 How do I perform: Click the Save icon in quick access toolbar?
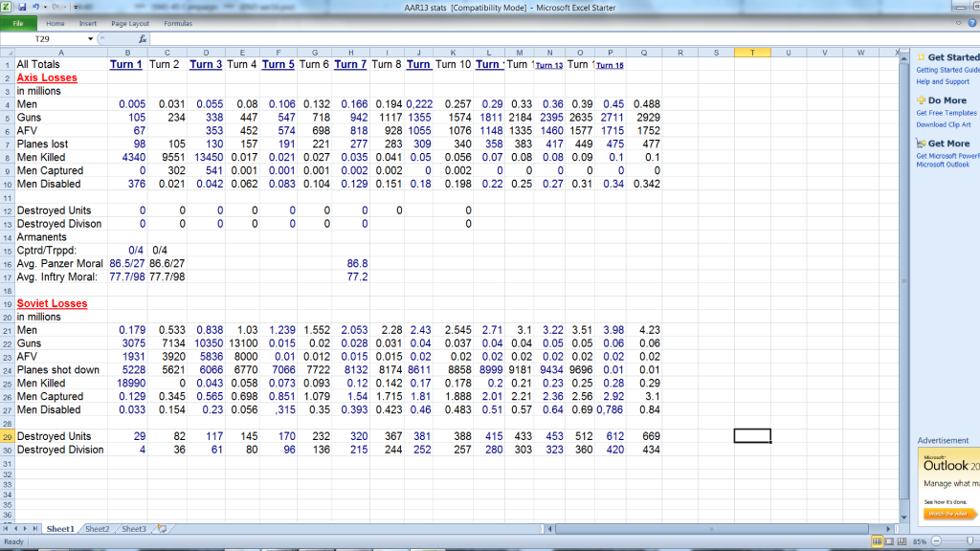pos(20,8)
